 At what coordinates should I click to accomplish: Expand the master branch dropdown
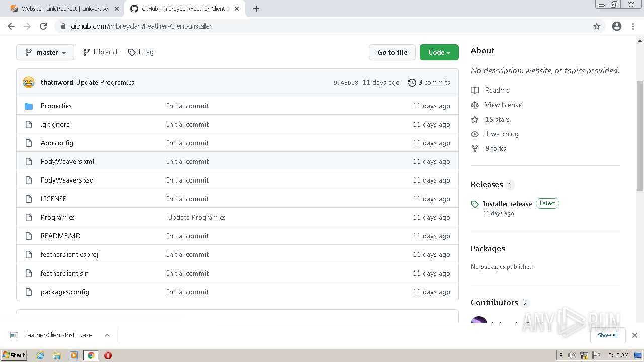pos(45,52)
